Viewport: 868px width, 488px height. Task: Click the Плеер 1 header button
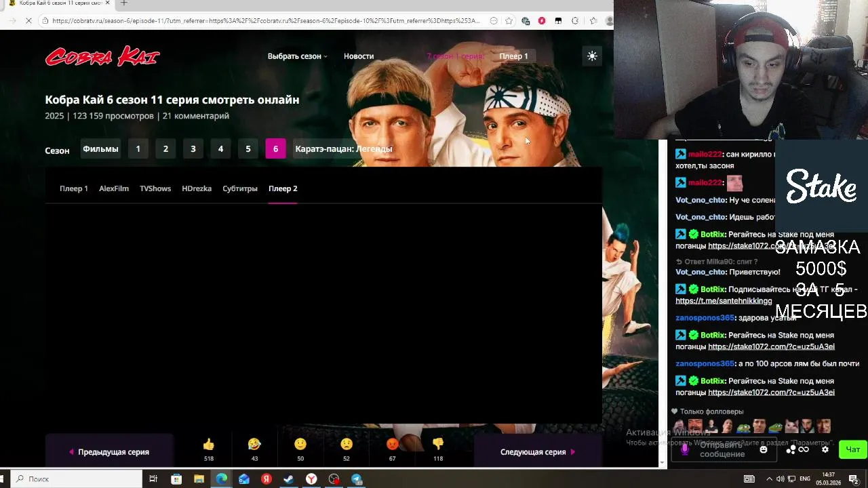[513, 56]
